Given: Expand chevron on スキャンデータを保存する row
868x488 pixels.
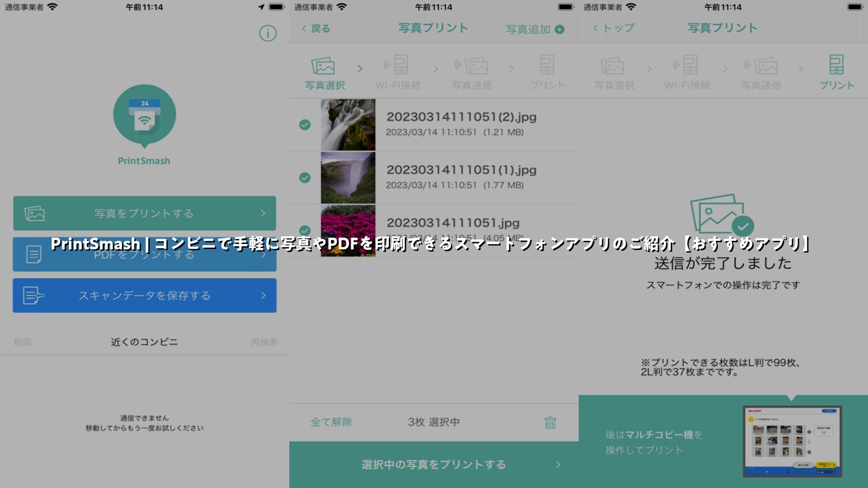Looking at the screenshot, I should 263,296.
